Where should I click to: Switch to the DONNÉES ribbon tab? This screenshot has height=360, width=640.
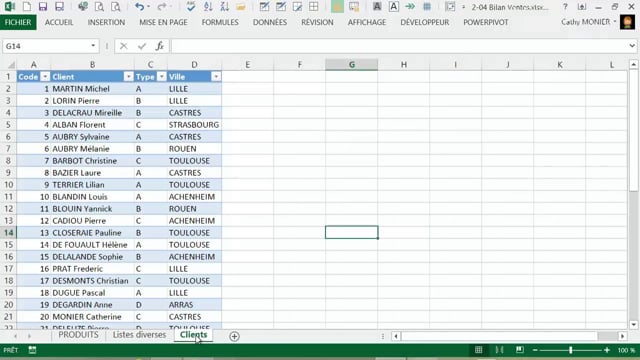pyautogui.click(x=270, y=22)
